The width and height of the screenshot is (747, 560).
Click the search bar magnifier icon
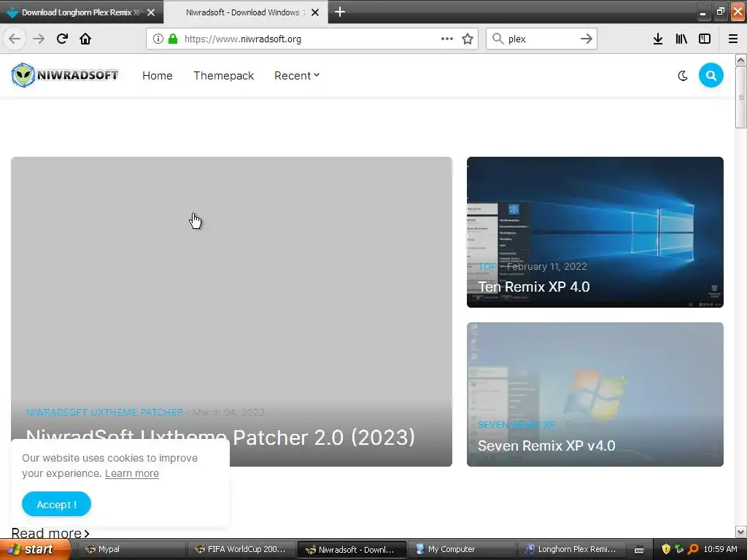click(498, 39)
